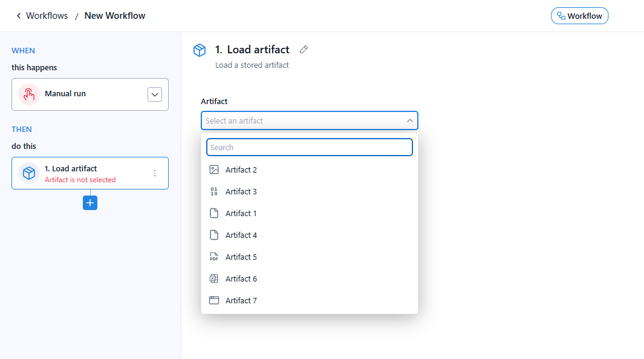Click the PDF icon next to Artifact 5
The height and width of the screenshot is (359, 644).
pyautogui.click(x=214, y=257)
